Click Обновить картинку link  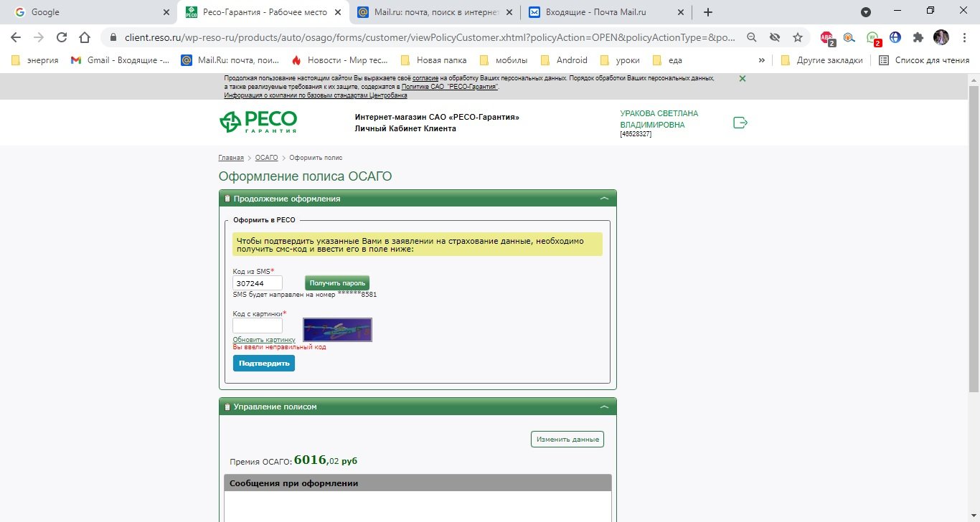click(264, 340)
